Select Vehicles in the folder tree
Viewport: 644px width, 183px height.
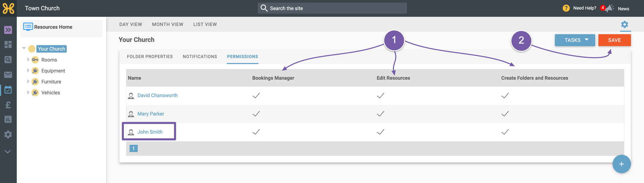click(x=51, y=93)
